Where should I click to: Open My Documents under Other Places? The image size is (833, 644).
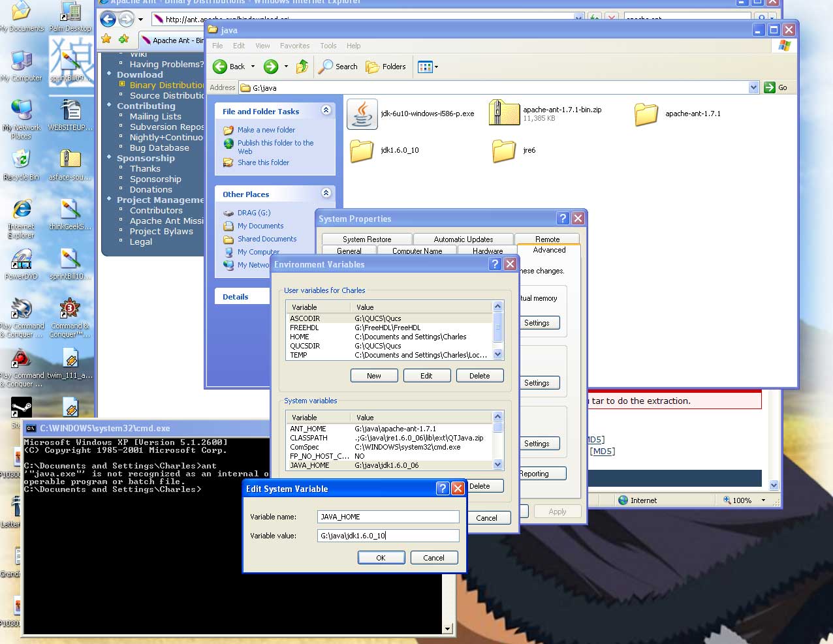(260, 226)
